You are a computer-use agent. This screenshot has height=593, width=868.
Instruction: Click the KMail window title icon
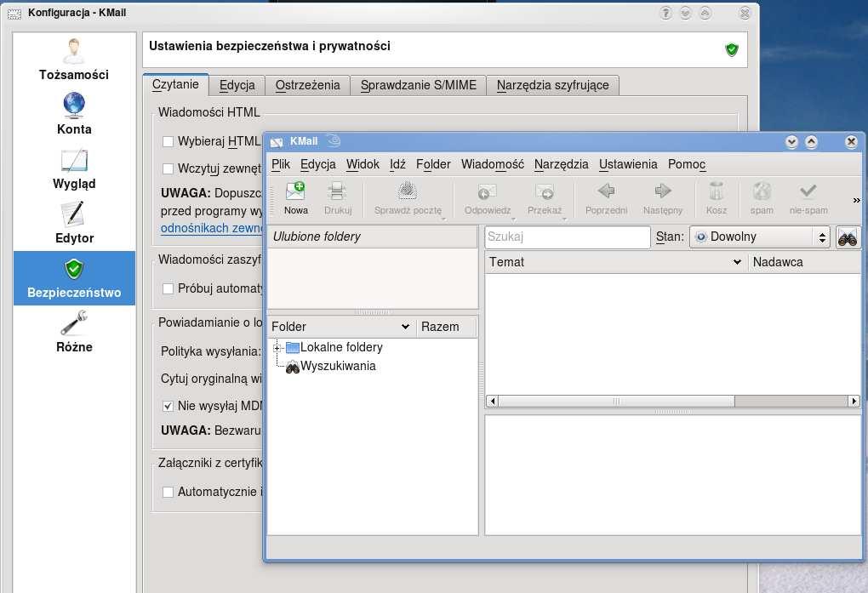(277, 142)
